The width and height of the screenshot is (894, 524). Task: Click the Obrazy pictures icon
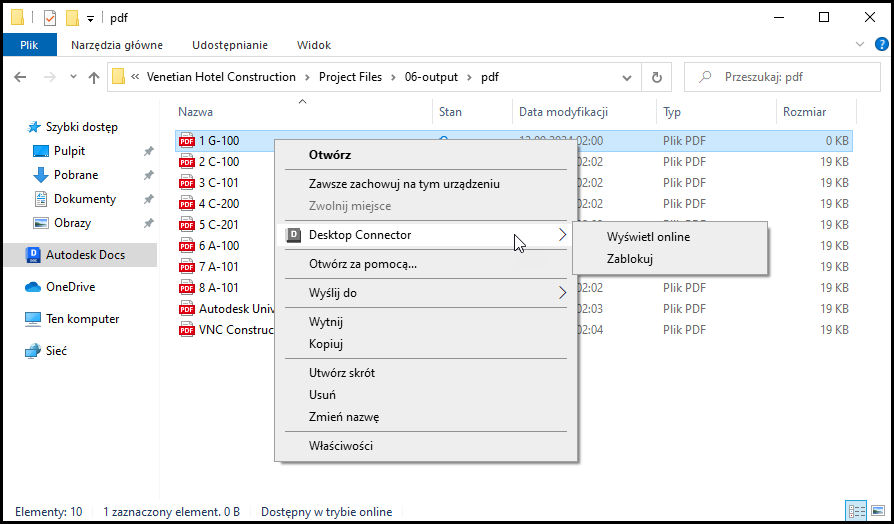[x=41, y=223]
